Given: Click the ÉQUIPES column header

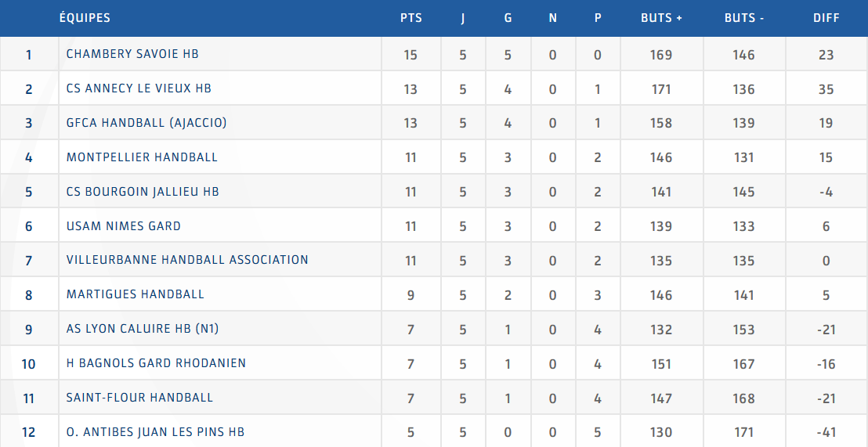Looking at the screenshot, I should point(85,18).
